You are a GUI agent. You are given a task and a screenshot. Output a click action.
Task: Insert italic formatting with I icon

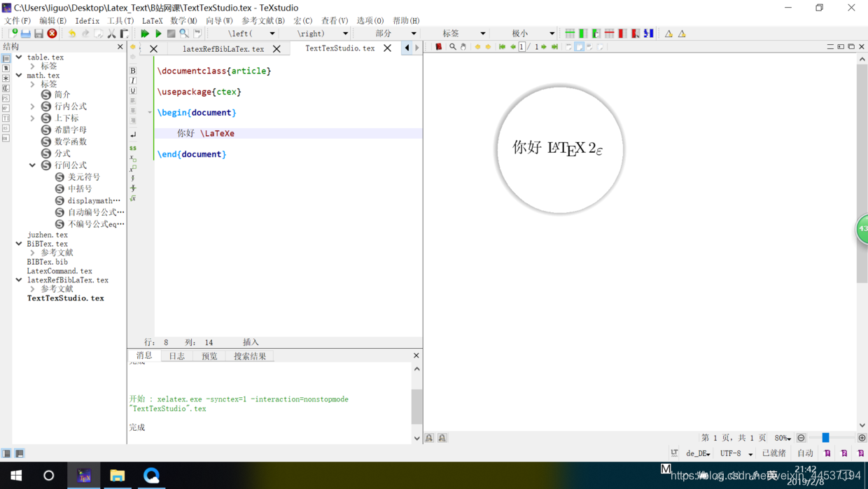[133, 81]
